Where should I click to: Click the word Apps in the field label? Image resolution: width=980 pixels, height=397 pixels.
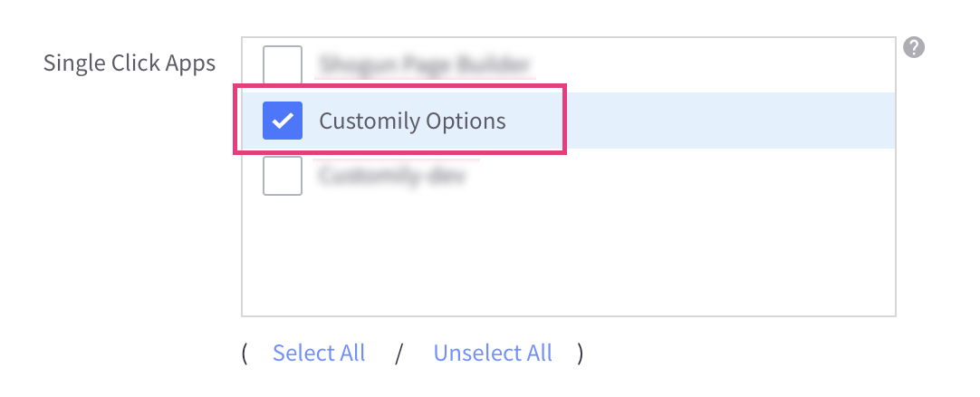click(194, 63)
